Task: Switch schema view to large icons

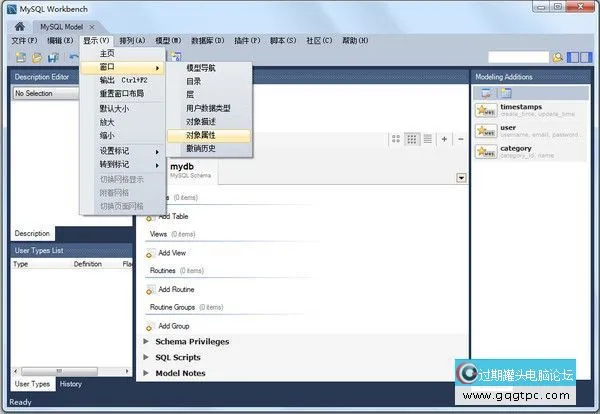Action: 397,139
